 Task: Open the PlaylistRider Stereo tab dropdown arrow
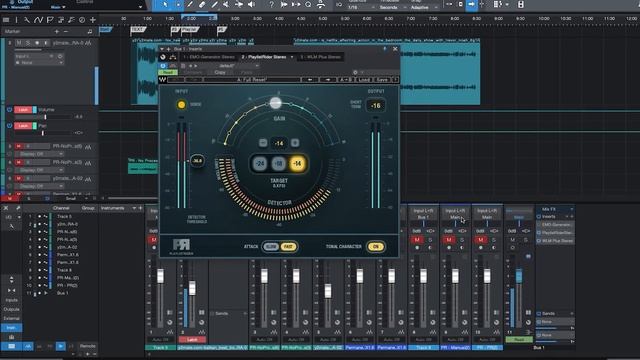click(x=292, y=57)
